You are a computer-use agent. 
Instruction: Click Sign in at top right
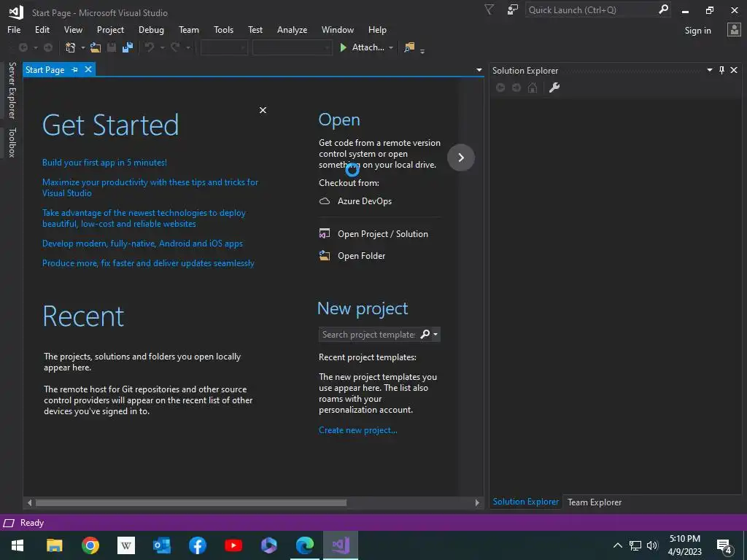pyautogui.click(x=697, y=31)
